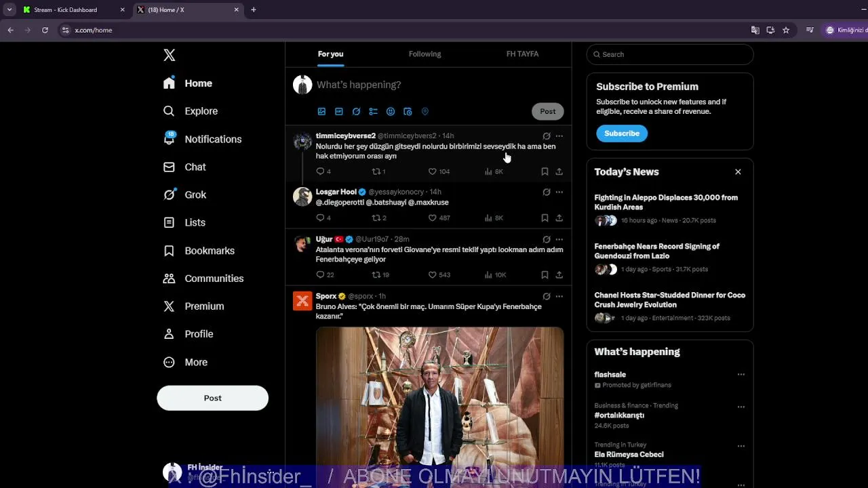
Task: Open more options for flashsale trend
Action: (741, 374)
